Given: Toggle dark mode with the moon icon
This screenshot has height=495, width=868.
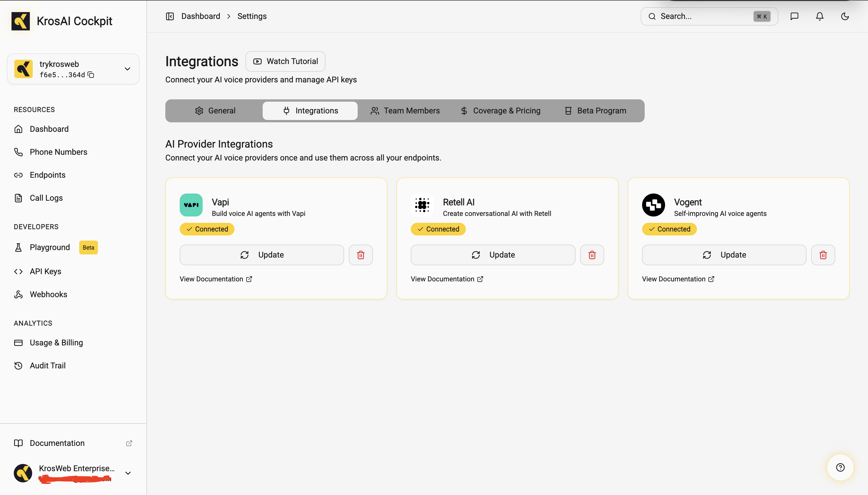Looking at the screenshot, I should [844, 16].
